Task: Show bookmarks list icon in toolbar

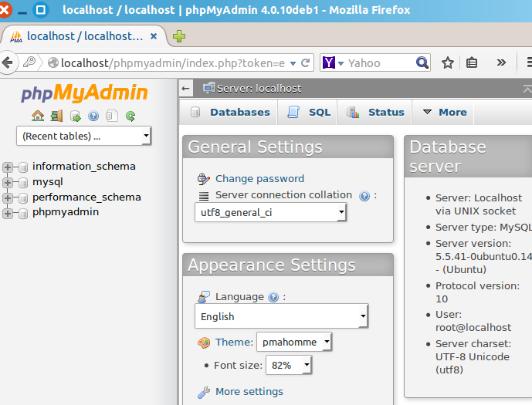Action: click(x=472, y=62)
